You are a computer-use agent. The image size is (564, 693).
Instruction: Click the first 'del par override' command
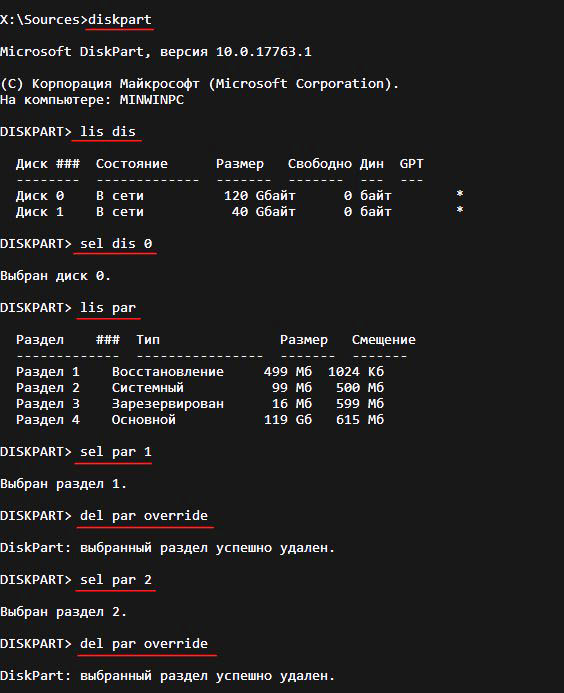[144, 516]
